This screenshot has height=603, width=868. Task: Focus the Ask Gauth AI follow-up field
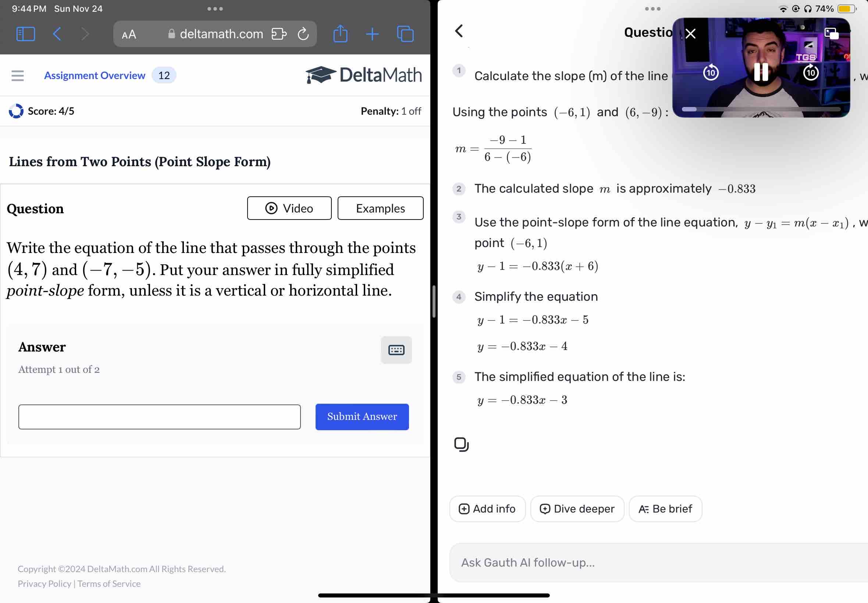click(x=658, y=563)
